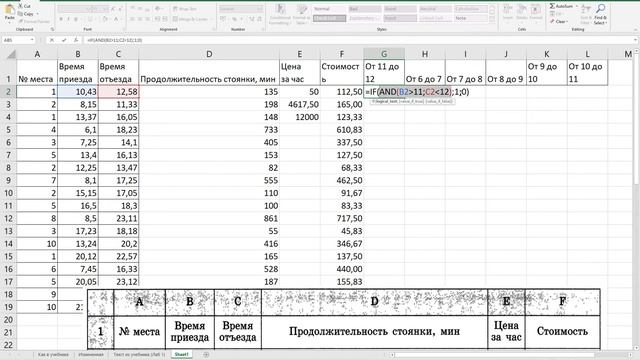Select cell with value 4617,50
The width and height of the screenshot is (640, 360).
tap(300, 104)
